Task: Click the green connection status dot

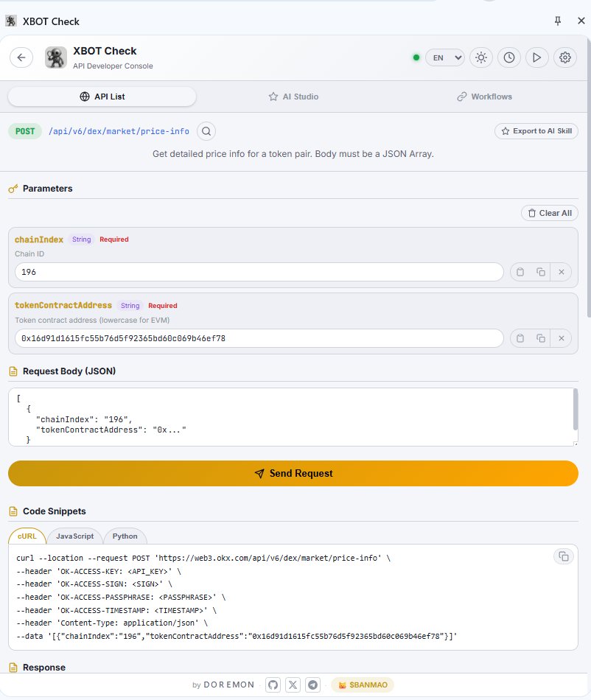Action: click(x=416, y=57)
